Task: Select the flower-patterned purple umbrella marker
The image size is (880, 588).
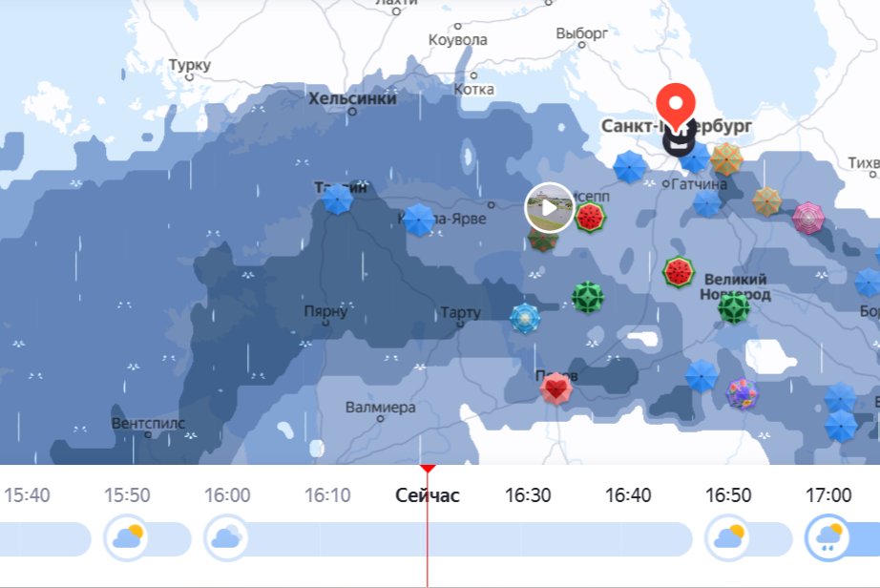Action: [x=742, y=394]
